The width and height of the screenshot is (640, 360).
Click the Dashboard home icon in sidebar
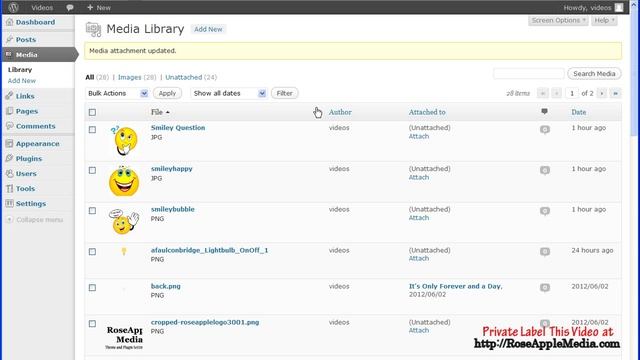point(9,22)
